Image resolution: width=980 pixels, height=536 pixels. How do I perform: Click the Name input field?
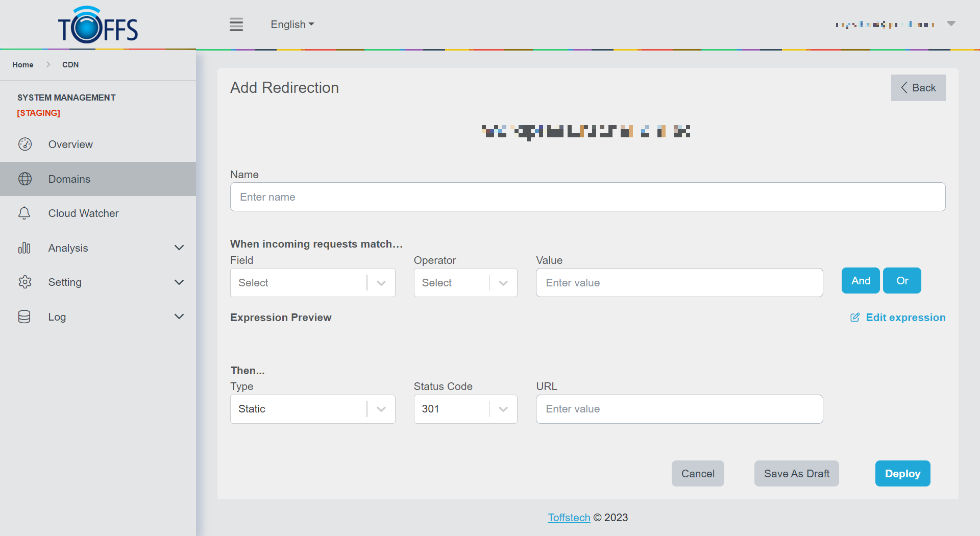pos(587,197)
